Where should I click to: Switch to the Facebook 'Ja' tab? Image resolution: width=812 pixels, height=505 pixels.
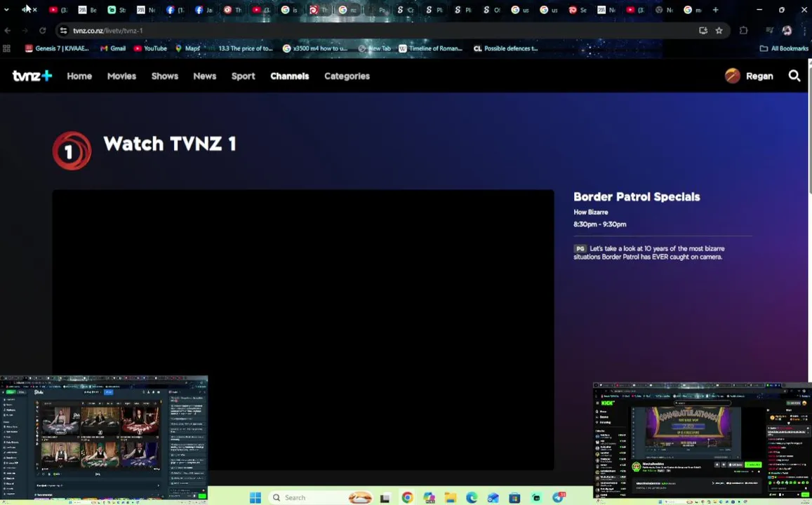204,10
